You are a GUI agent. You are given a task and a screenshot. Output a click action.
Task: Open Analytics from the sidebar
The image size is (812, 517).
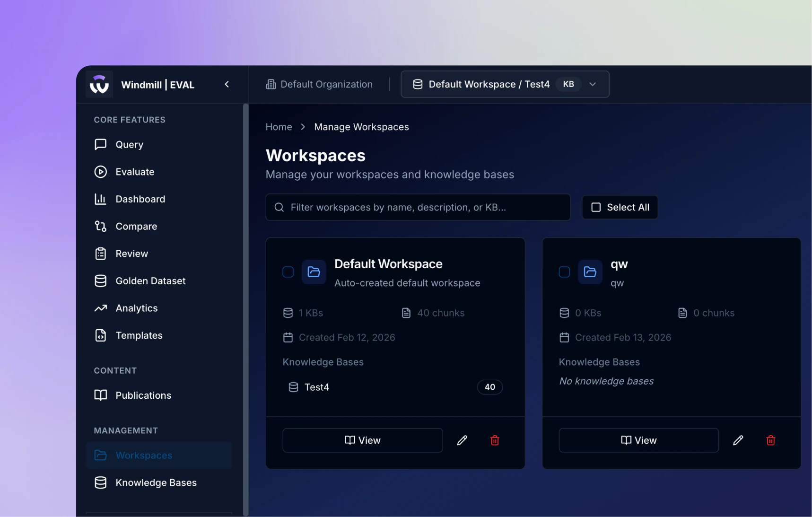[x=159, y=308]
